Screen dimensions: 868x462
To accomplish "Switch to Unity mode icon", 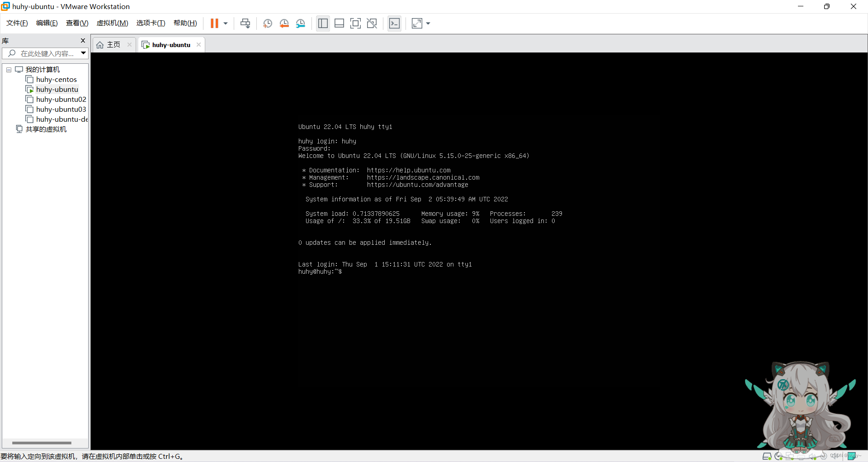I will point(372,24).
